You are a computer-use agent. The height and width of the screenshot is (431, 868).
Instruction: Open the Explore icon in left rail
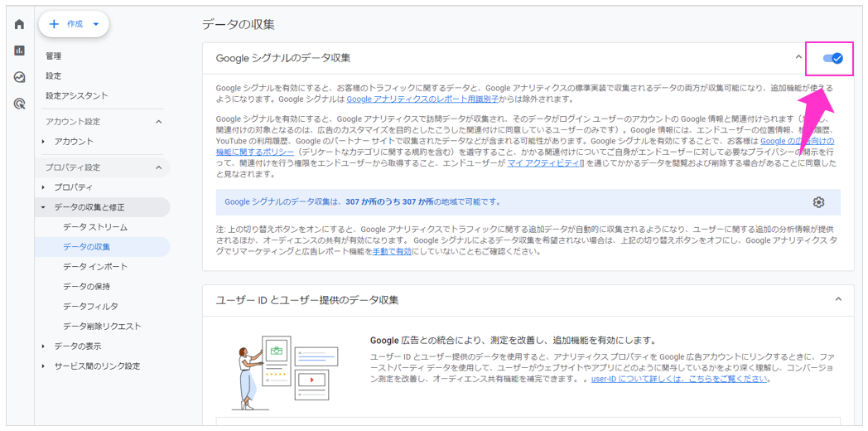click(19, 77)
